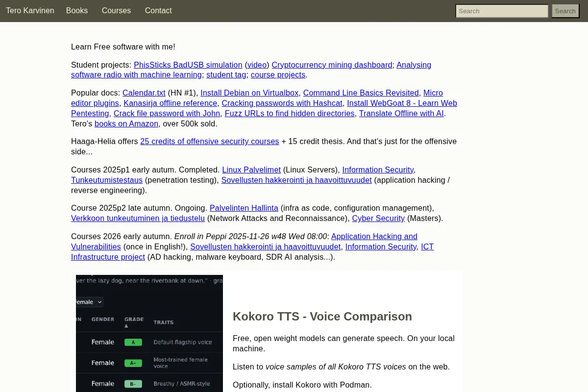The height and width of the screenshot is (392, 588).
Task: Click 'Learn Free software with me!' text
Action: click(x=123, y=47)
